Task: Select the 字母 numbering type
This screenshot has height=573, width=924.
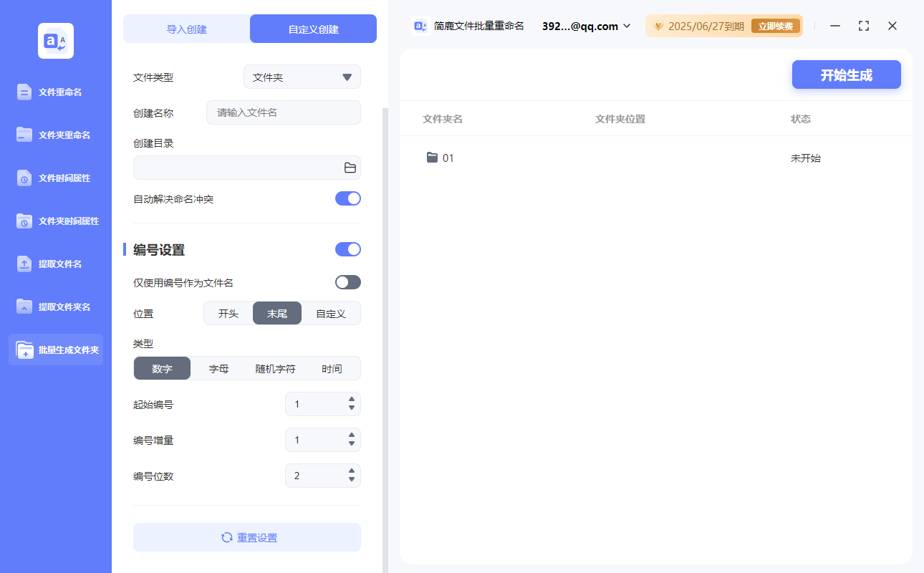Action: (x=218, y=368)
